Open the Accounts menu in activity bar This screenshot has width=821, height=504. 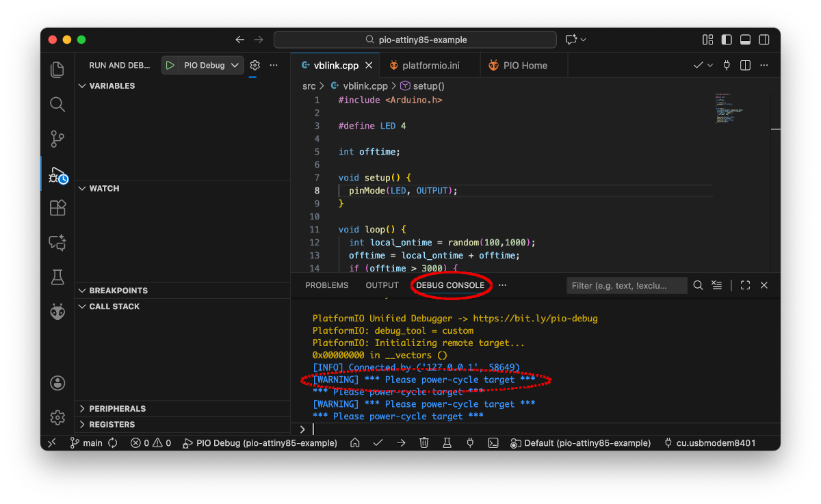pyautogui.click(x=57, y=383)
